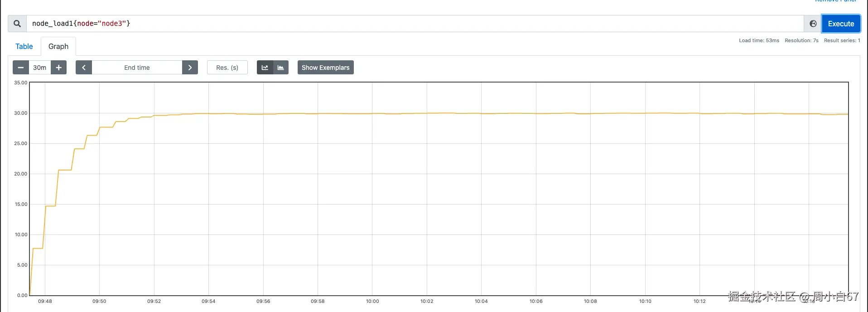This screenshot has width=868, height=312.
Task: Switch to unstacked line chart mode
Action: pos(265,68)
